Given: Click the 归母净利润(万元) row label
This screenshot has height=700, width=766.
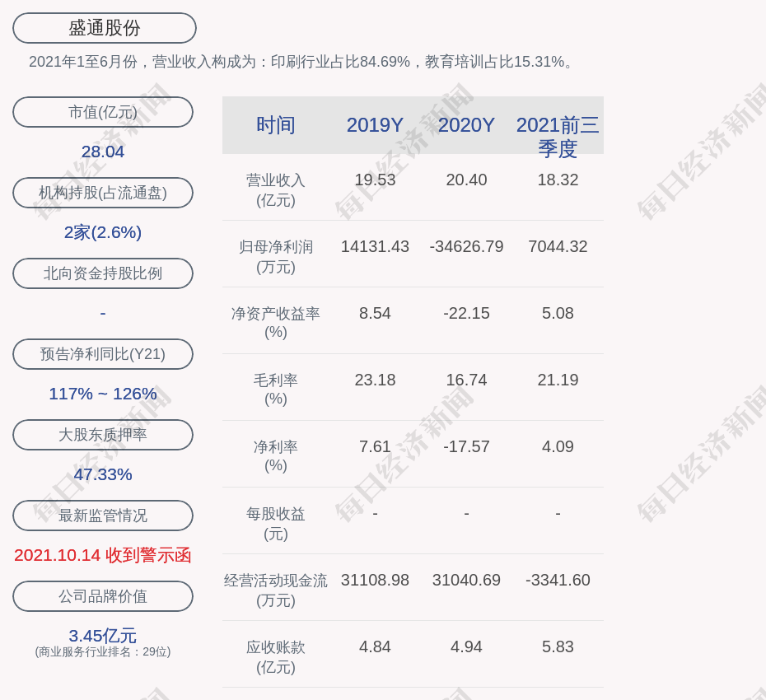Looking at the screenshot, I should [x=276, y=257].
